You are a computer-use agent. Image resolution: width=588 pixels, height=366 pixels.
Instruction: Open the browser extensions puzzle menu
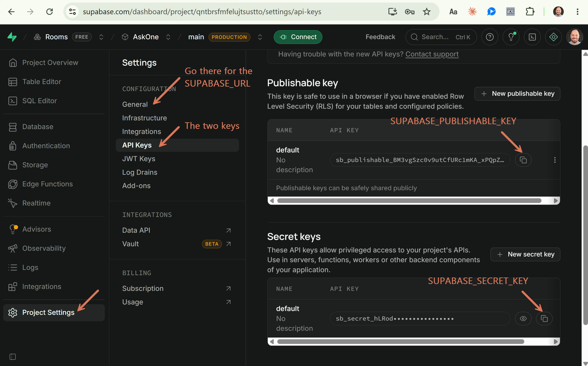click(530, 12)
